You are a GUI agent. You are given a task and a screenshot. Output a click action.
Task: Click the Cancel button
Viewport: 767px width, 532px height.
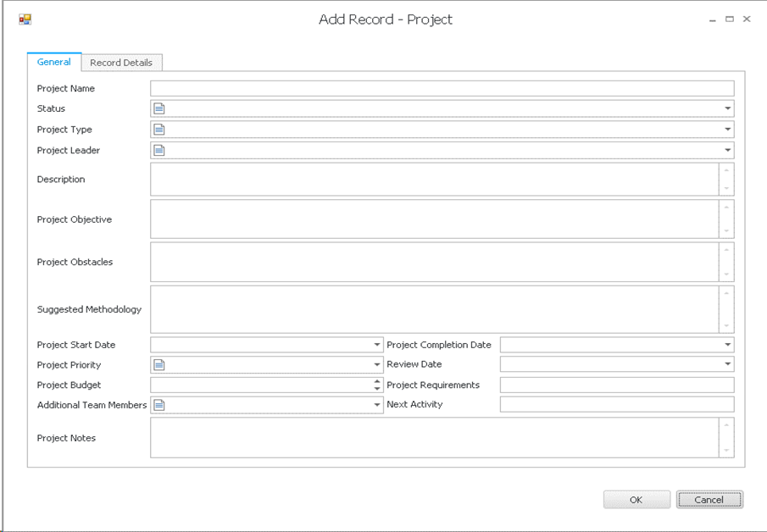(709, 500)
